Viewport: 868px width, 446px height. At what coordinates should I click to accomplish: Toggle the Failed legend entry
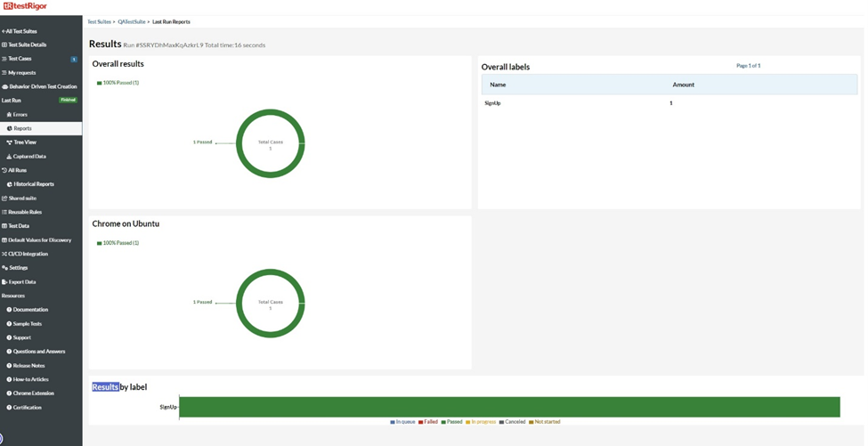[428, 422]
